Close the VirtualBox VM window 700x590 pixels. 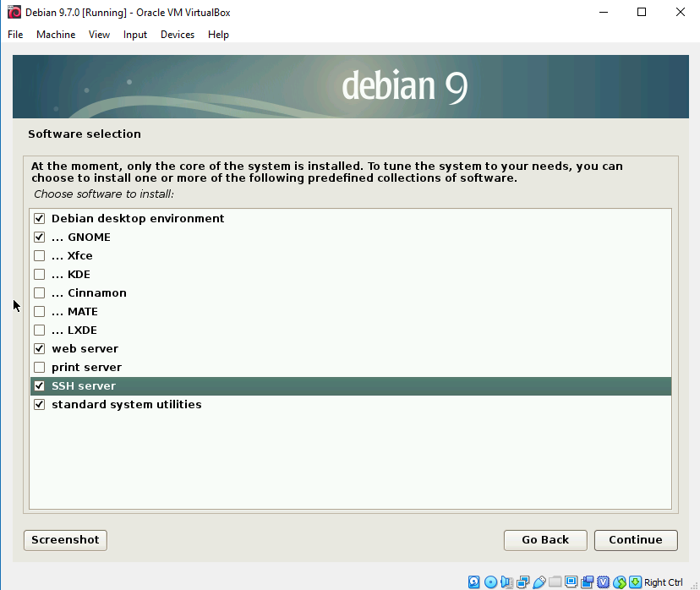click(681, 12)
